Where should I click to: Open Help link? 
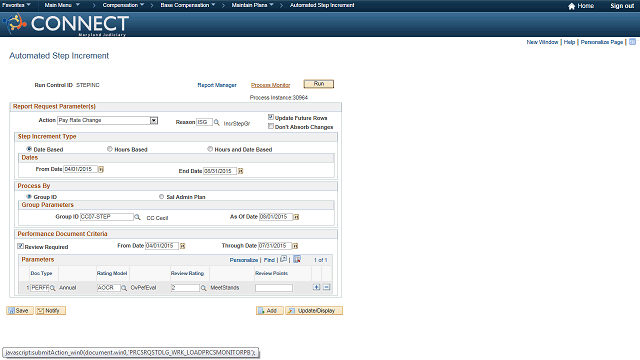click(569, 42)
